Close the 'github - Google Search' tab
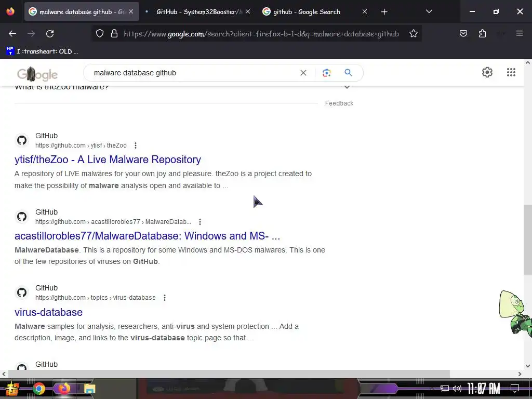 364,11
